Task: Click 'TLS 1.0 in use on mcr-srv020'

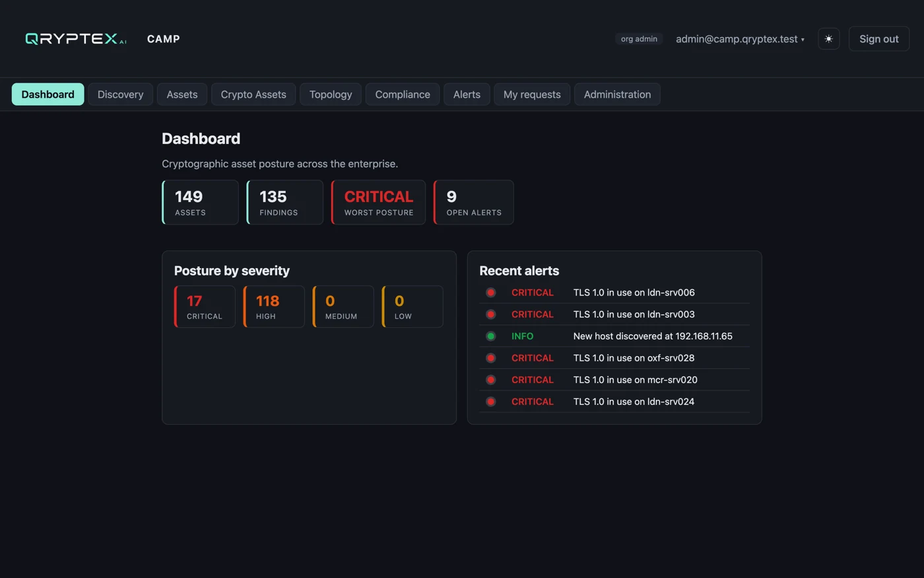Action: click(635, 380)
